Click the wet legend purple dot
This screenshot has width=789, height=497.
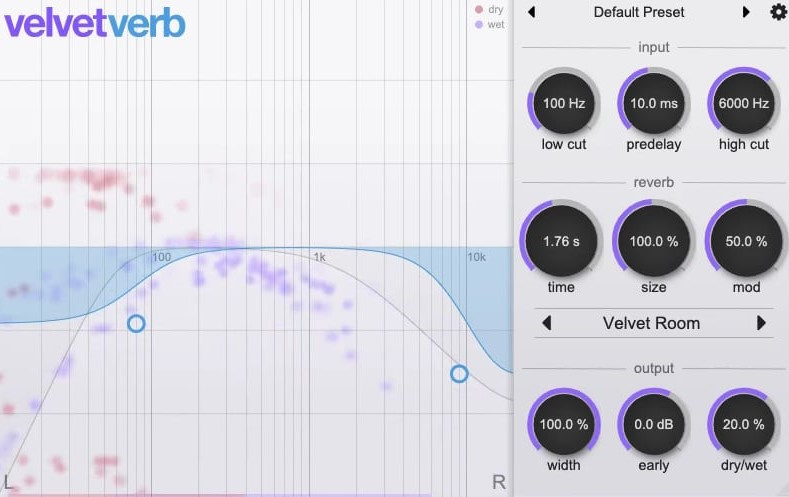tap(479, 24)
